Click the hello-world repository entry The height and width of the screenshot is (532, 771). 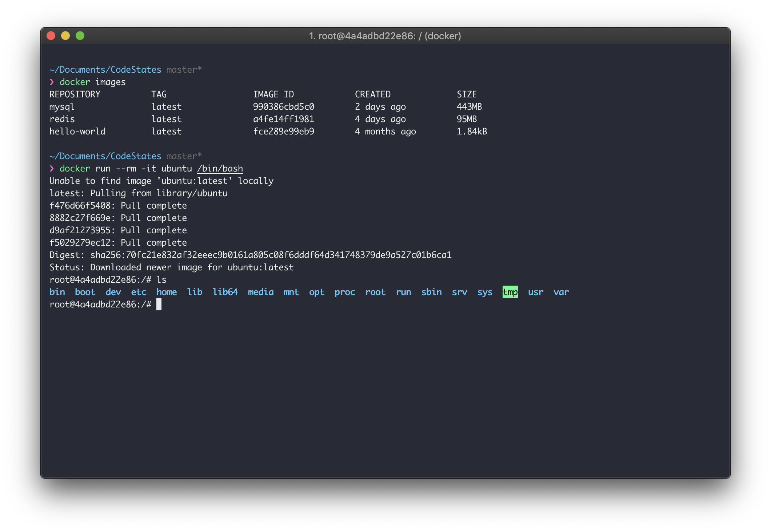(x=77, y=132)
